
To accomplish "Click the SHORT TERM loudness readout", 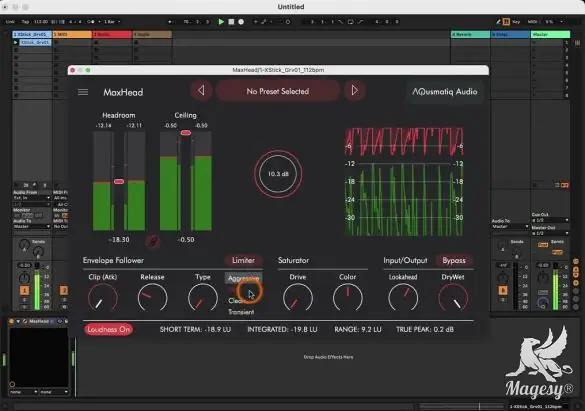I will pyautogui.click(x=195, y=329).
